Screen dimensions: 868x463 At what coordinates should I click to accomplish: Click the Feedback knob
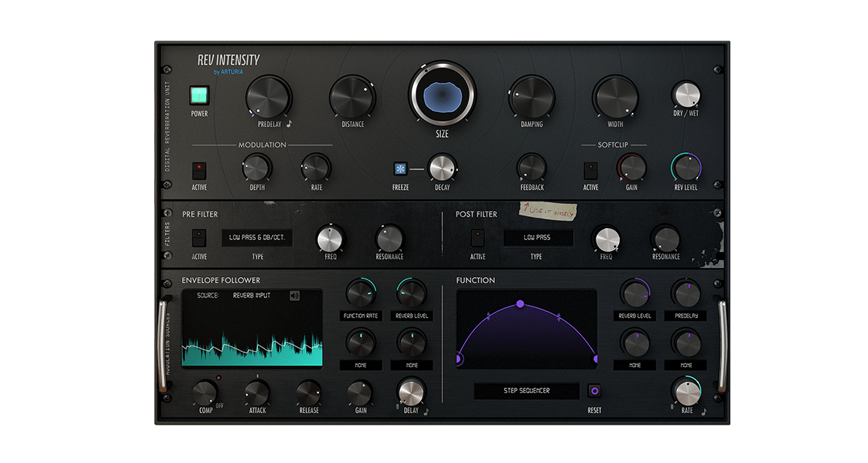(x=532, y=168)
